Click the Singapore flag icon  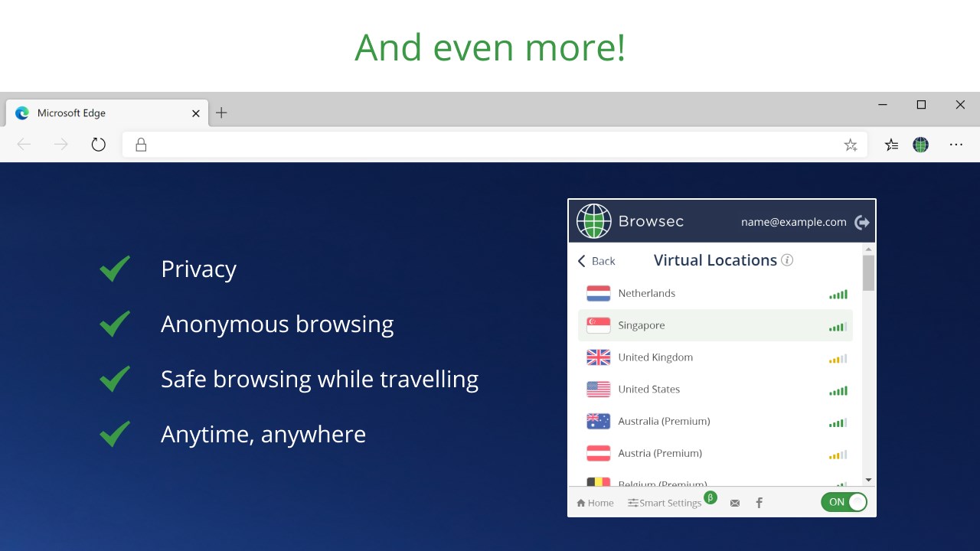point(598,325)
